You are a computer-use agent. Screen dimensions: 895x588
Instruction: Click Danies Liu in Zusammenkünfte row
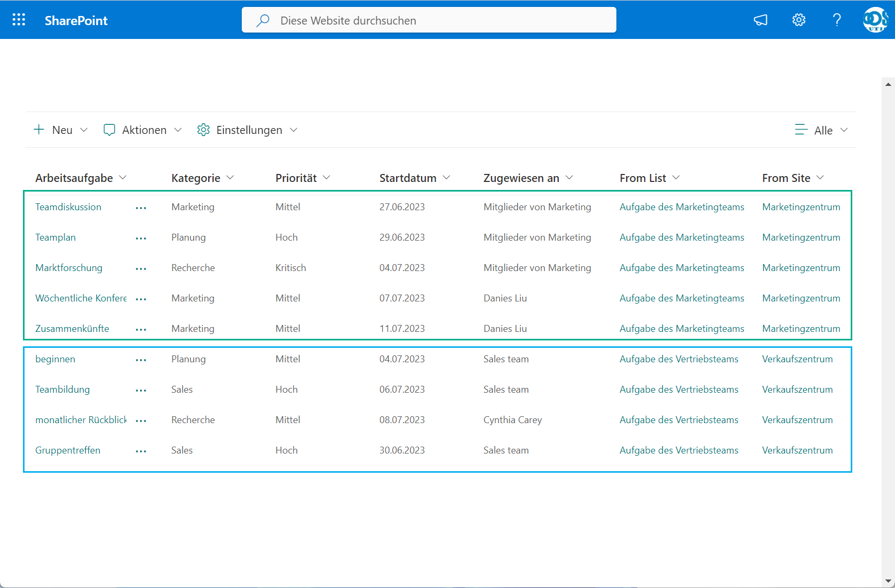pyautogui.click(x=505, y=329)
